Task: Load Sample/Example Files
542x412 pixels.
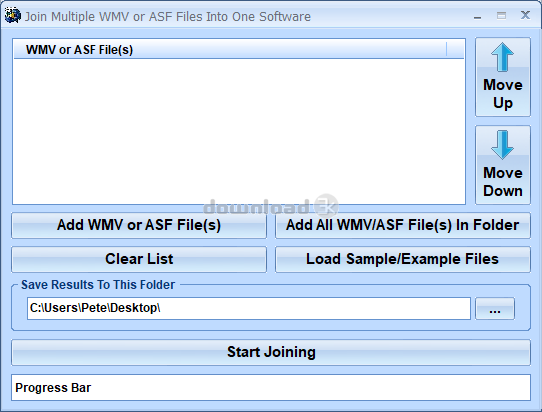Action: point(403,259)
